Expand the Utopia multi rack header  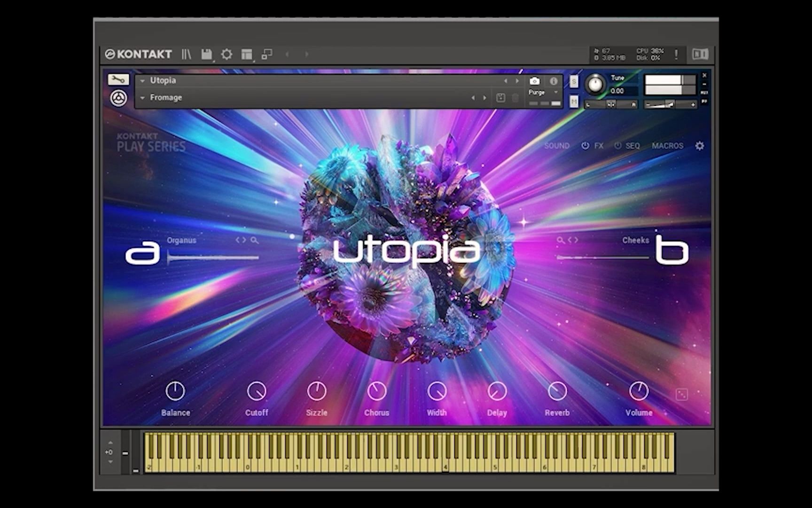point(142,80)
